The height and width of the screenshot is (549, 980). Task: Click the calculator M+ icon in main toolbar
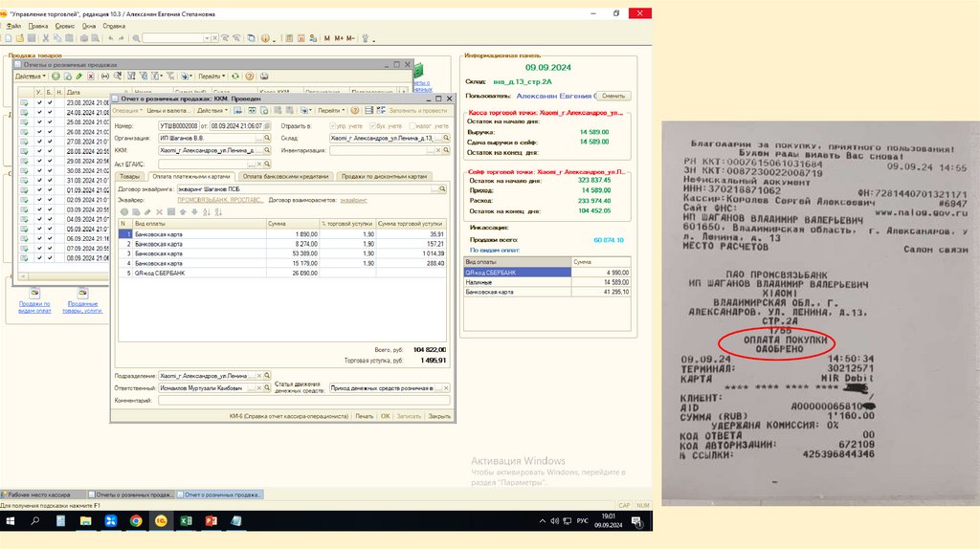[339, 38]
